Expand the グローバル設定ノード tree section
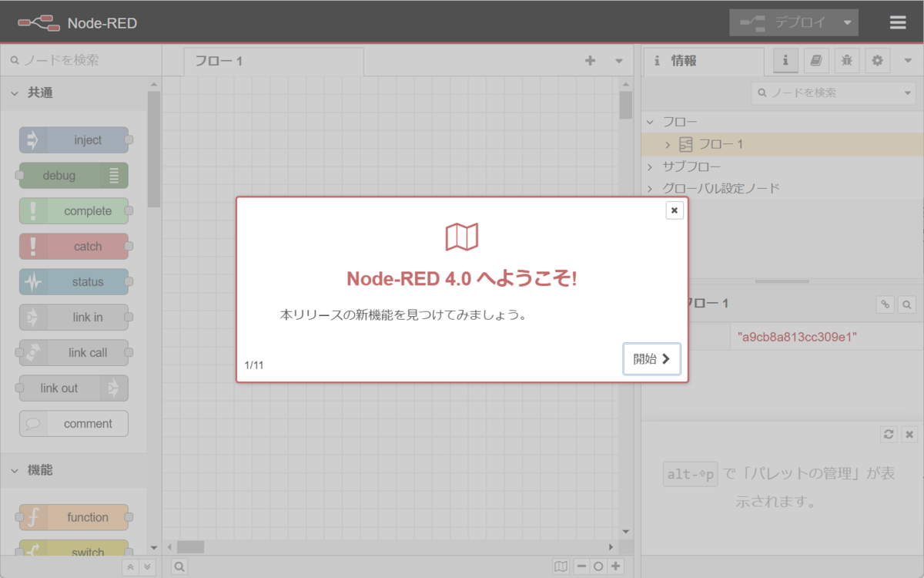 pos(650,188)
